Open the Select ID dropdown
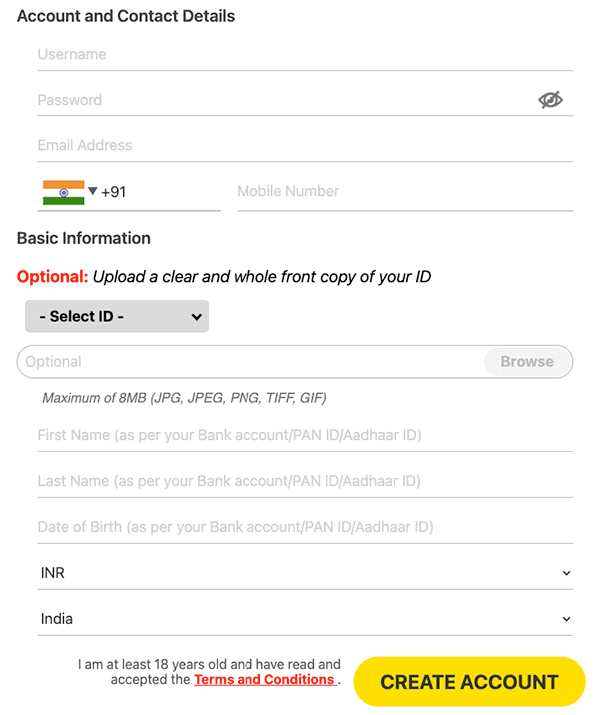Screen dimensions: 600x715 (x=117, y=316)
